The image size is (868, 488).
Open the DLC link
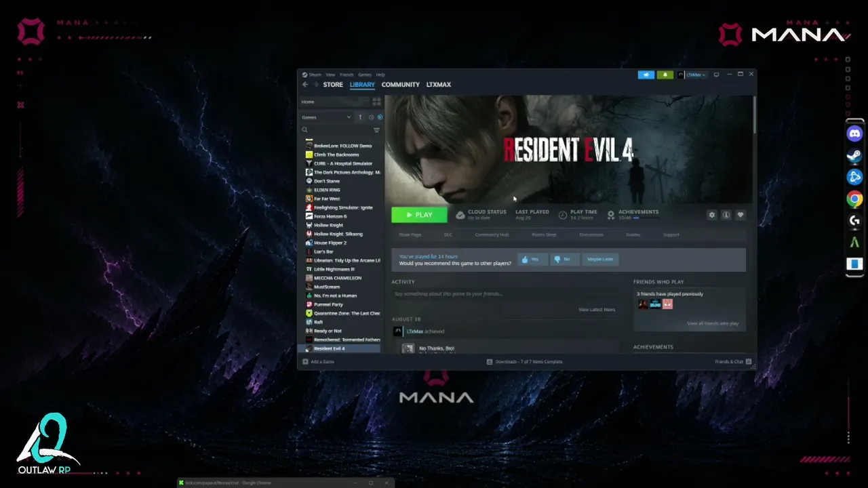click(x=448, y=235)
